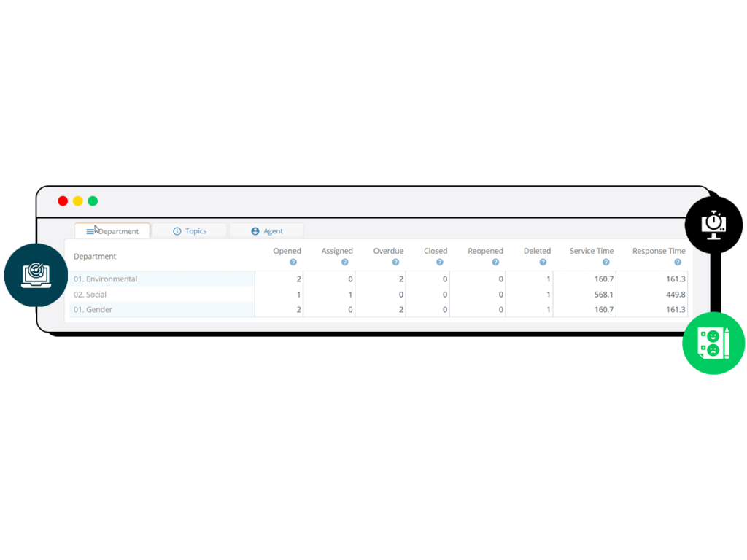Click the Department column header
This screenshot has width=747, height=560.
[x=95, y=257]
